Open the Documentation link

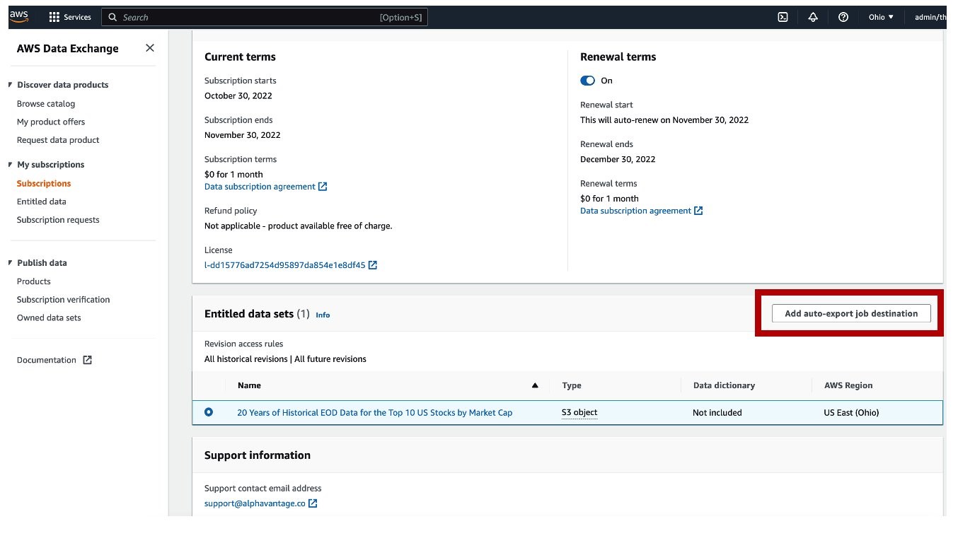(x=47, y=360)
